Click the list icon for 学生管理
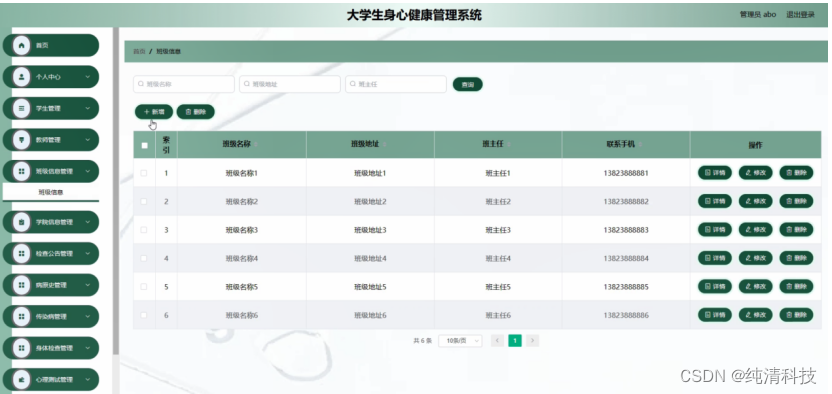This screenshot has height=394, width=832. click(x=21, y=108)
